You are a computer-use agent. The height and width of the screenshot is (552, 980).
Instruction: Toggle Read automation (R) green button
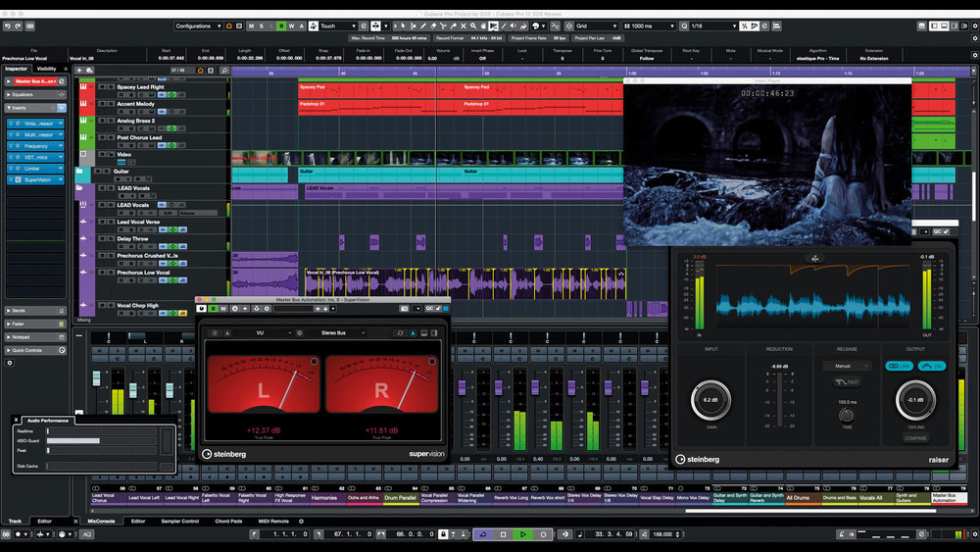click(281, 25)
